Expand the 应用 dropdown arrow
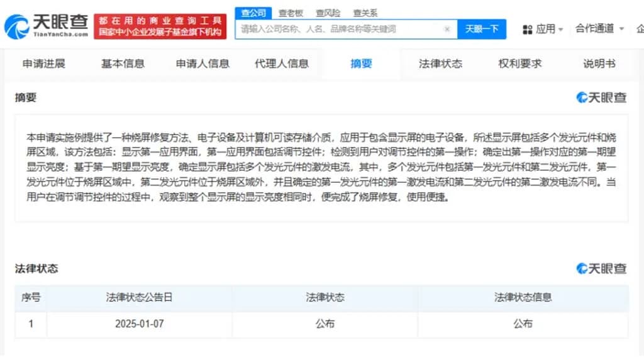Screen dimensions: 644x362 (560, 30)
